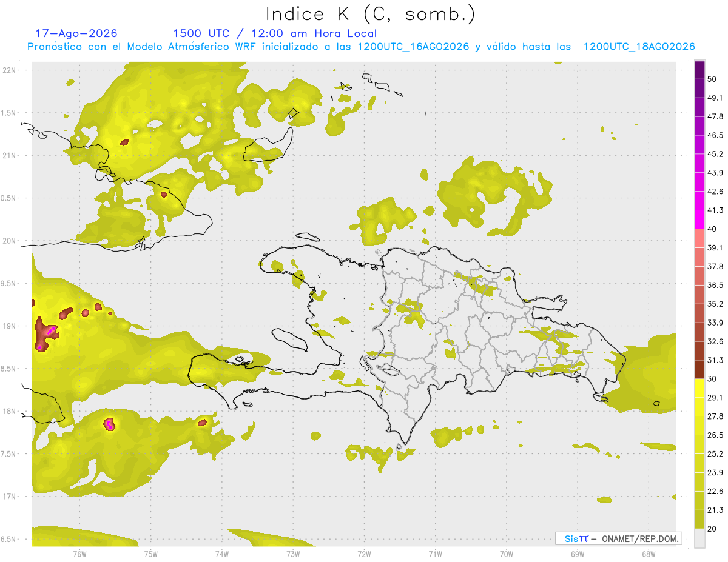728x562 pixels.
Task: Click the title "Indice K (C, somb.)"
Action: (x=371, y=14)
